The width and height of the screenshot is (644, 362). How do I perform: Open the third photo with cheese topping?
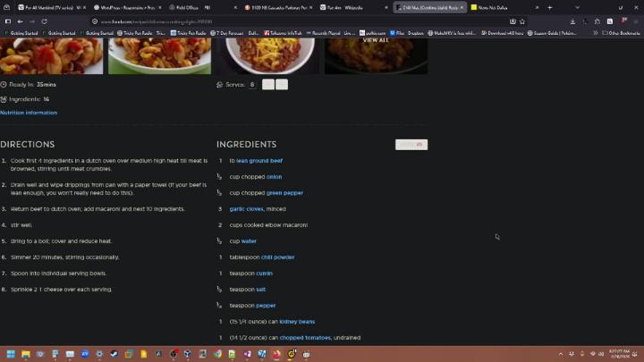click(267, 55)
